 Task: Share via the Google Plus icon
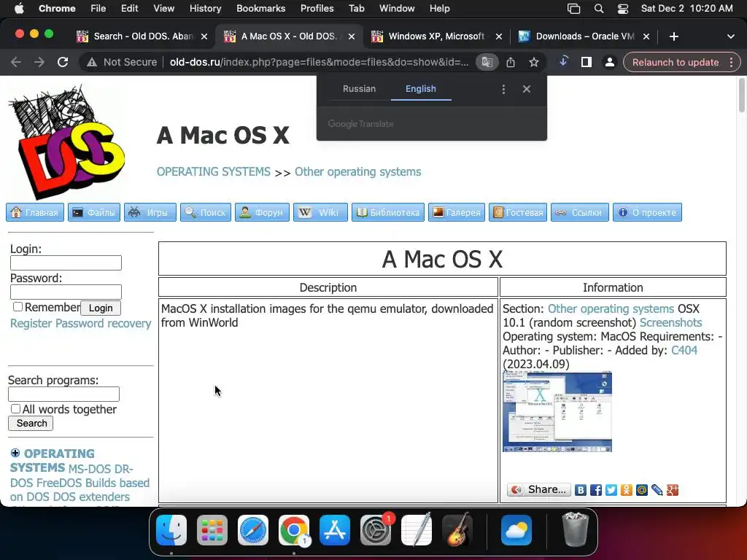672,490
